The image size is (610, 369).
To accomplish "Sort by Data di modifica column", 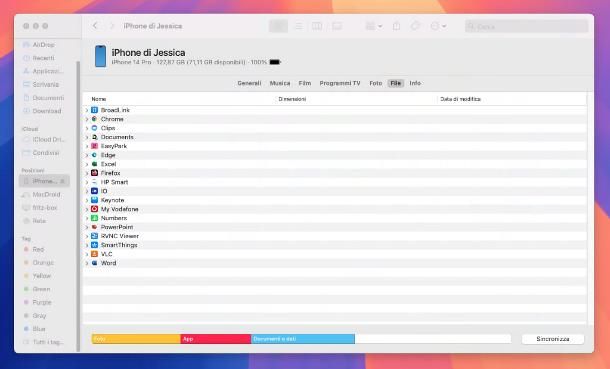I will coord(460,99).
